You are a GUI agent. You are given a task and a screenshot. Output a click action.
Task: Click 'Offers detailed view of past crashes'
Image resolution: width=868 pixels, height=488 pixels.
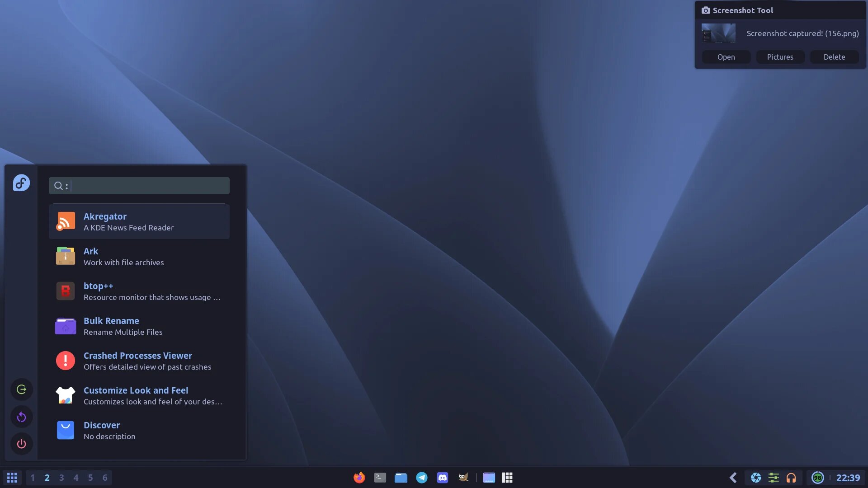pyautogui.click(x=147, y=367)
